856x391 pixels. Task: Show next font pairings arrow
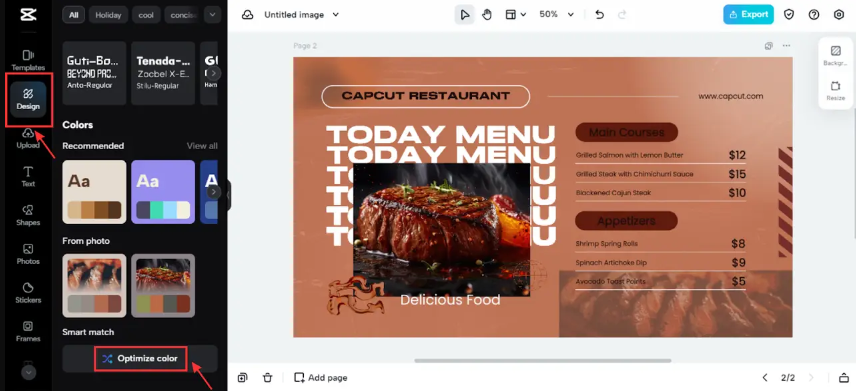tap(213, 73)
